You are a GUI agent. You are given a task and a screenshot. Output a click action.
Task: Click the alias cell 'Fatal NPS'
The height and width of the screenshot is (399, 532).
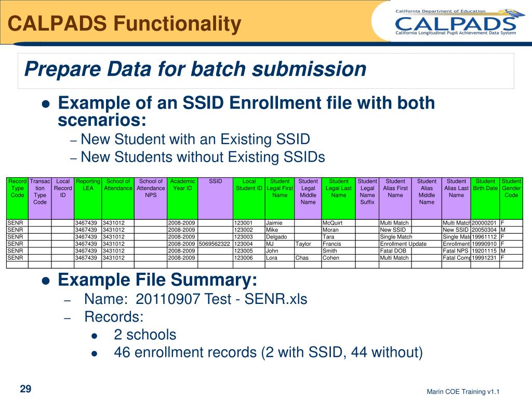pos(455,251)
